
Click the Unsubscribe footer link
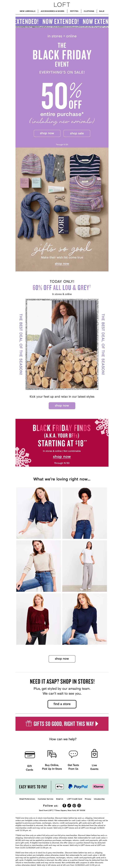(99, 799)
